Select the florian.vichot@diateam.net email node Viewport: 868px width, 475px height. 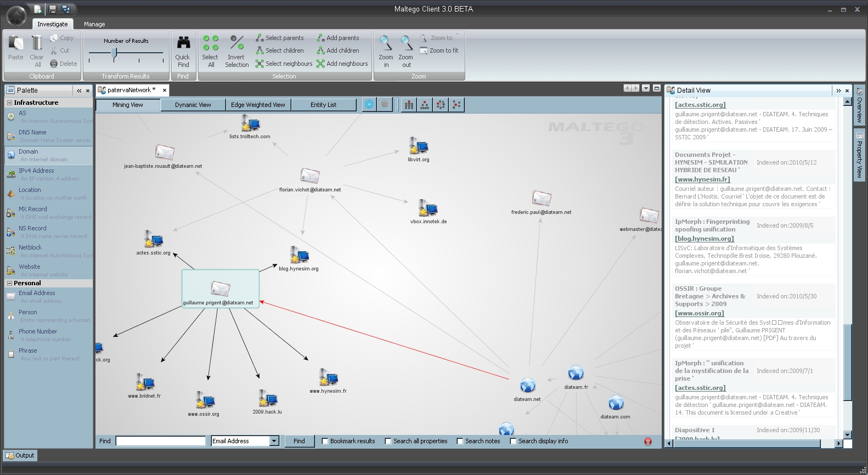click(310, 176)
